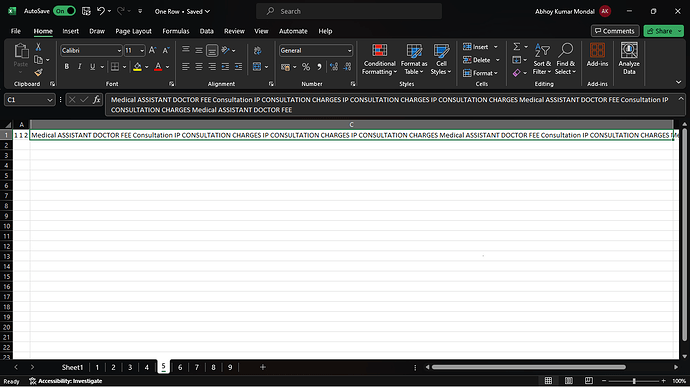The width and height of the screenshot is (690, 387).
Task: Toggle Underline formatting
Action: (92, 67)
